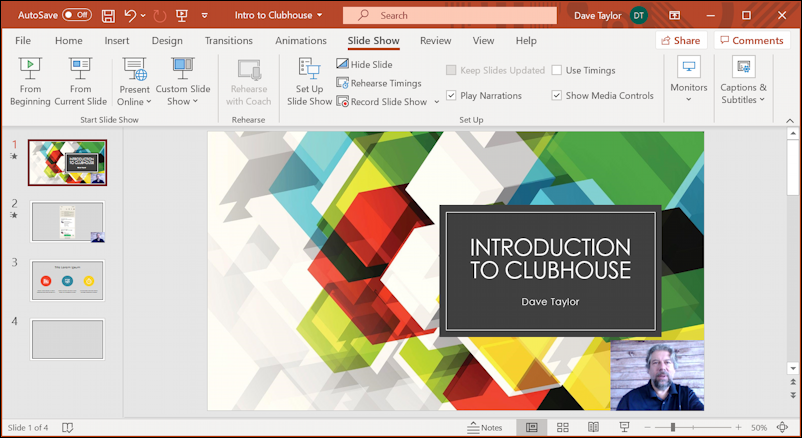
Task: Start show From Current Slide
Action: click(80, 82)
